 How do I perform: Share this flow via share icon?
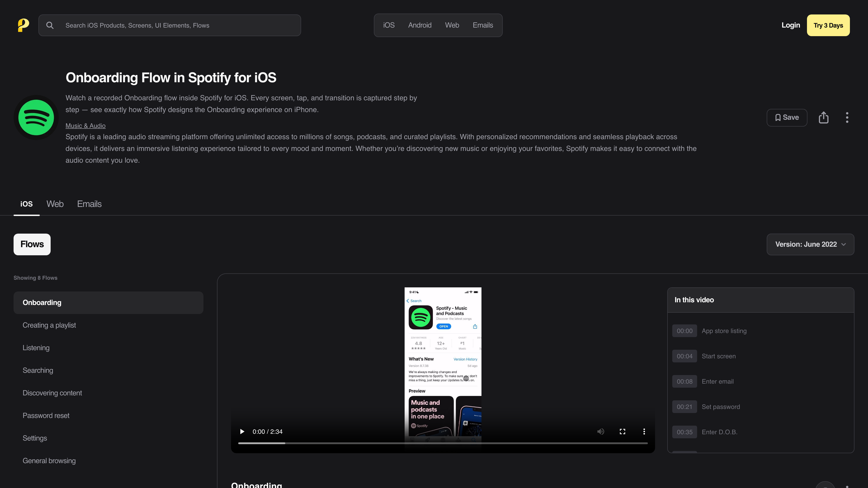point(823,117)
